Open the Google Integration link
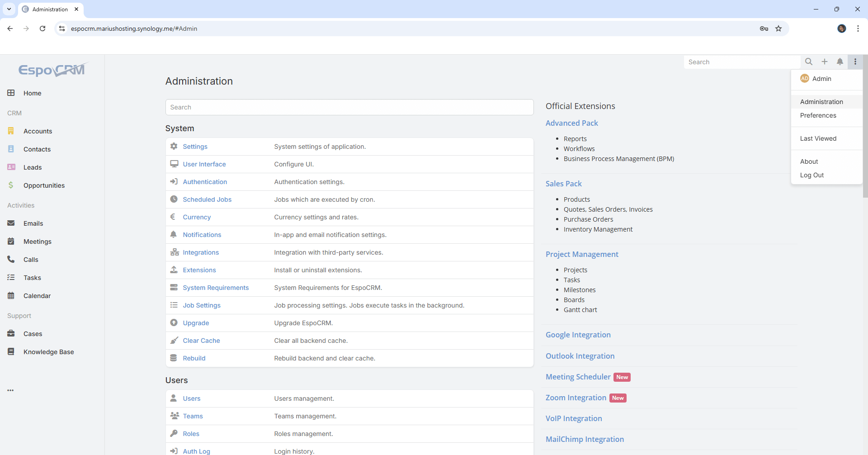Image resolution: width=868 pixels, height=455 pixels. 578,335
